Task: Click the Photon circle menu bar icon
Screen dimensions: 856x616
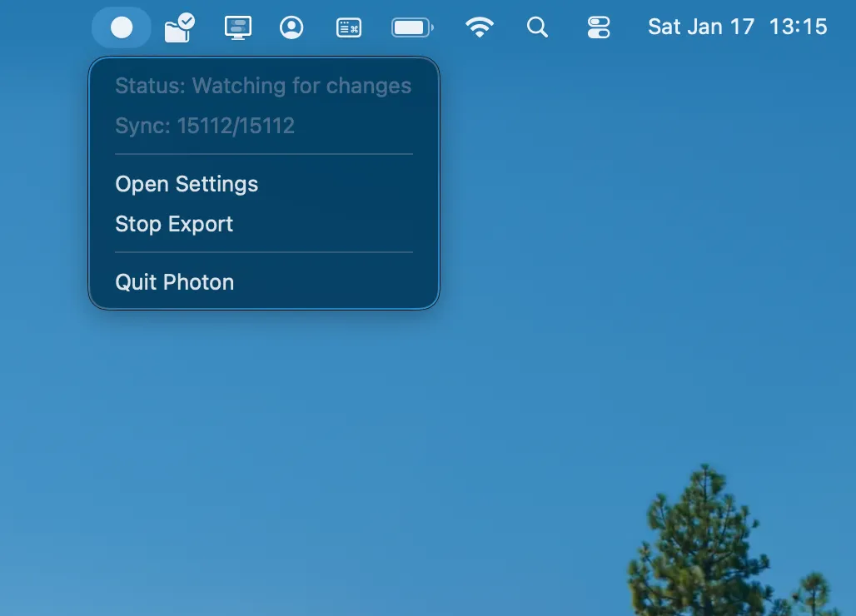Action: pyautogui.click(x=122, y=27)
